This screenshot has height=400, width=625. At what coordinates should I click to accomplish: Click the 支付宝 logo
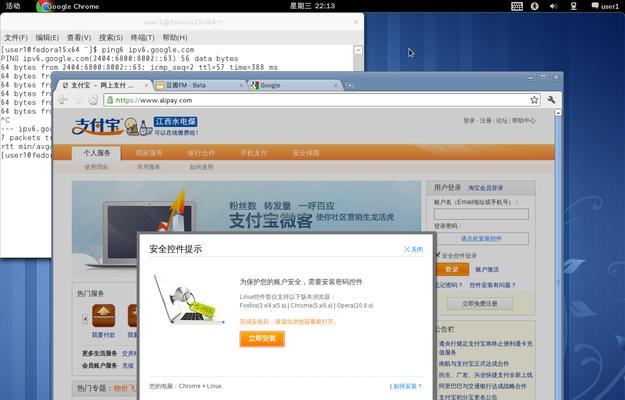pyautogui.click(x=98, y=126)
